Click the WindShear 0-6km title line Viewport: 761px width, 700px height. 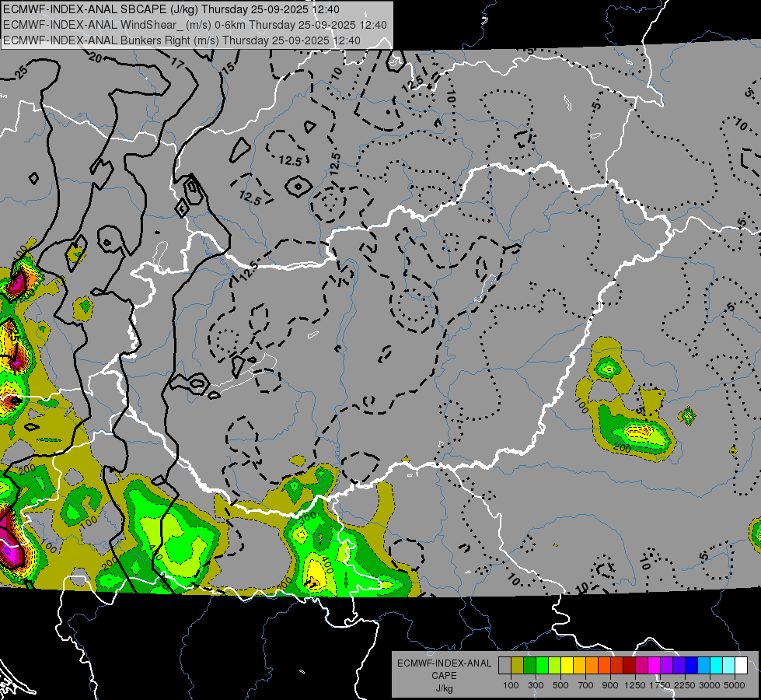(195, 25)
